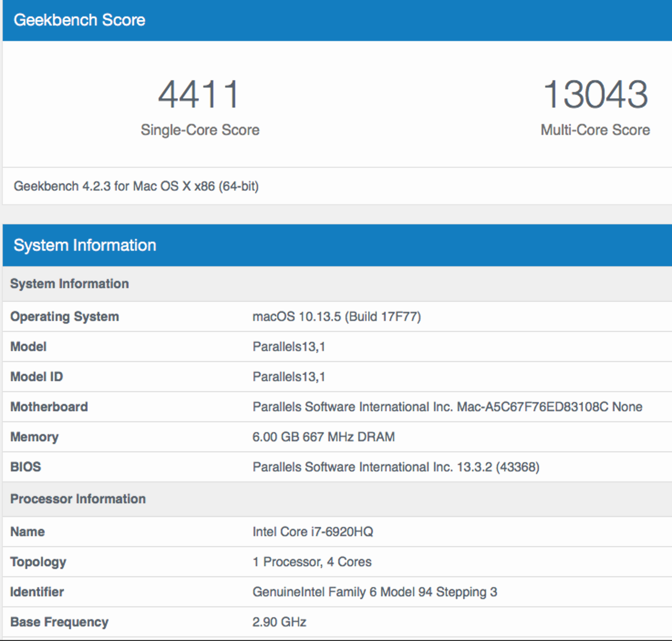Select the Intel Core i7-6920HQ value
Screen dimensions: 672x641
pos(313,532)
